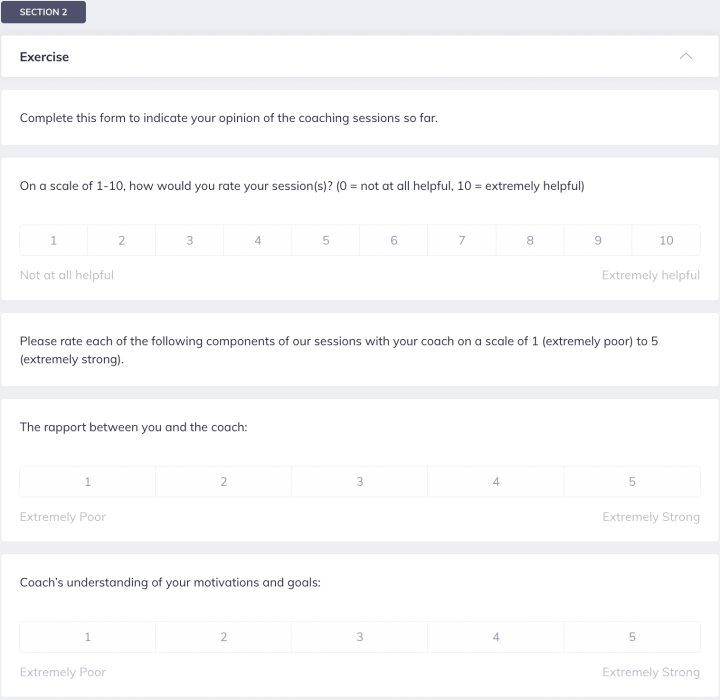Choose 2 on the session helpfulness scale

point(122,240)
